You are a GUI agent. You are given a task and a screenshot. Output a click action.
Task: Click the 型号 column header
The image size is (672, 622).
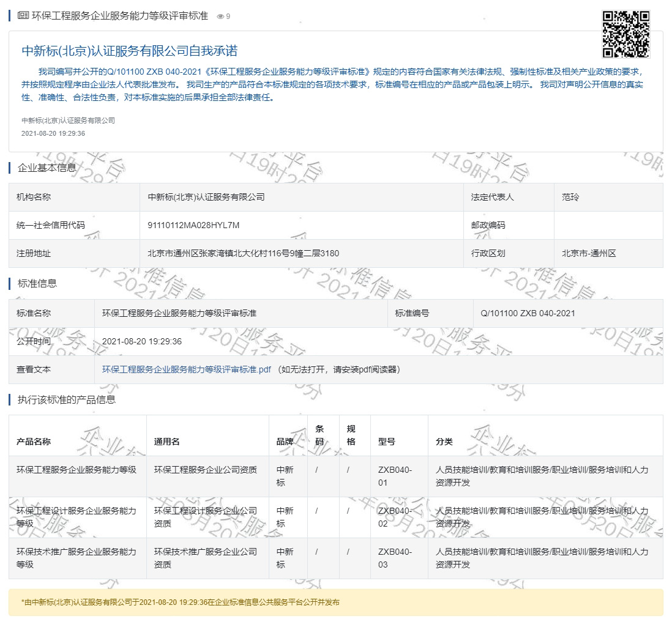[x=399, y=435]
